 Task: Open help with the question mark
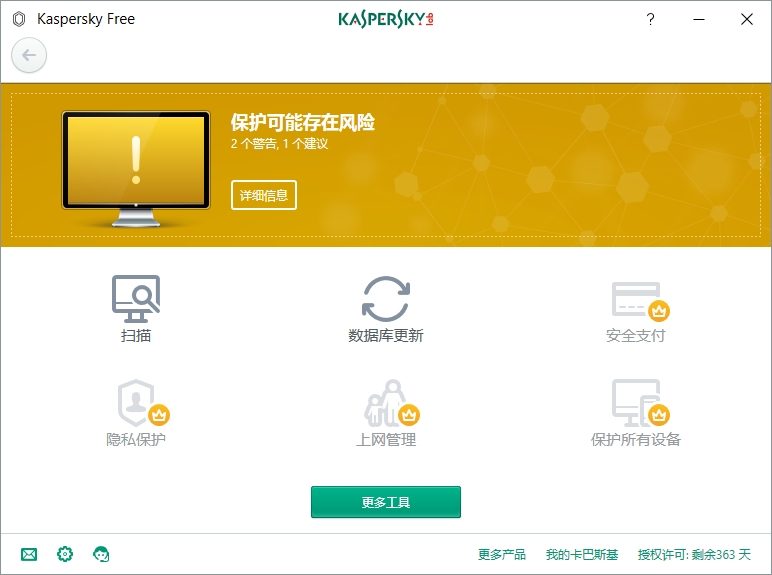click(650, 19)
